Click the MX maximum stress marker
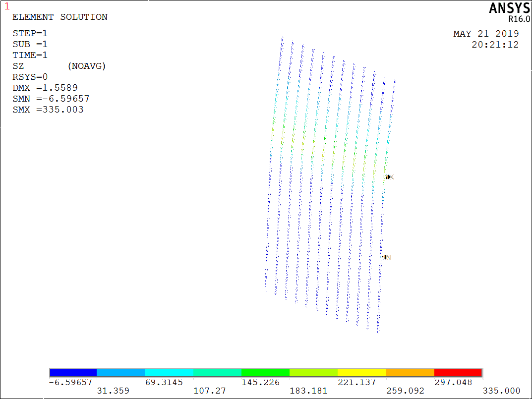This screenshot has width=532, height=399. tap(389, 177)
